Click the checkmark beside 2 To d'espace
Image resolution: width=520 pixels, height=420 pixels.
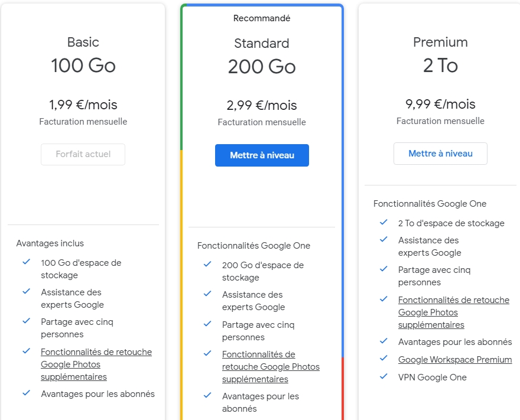[x=384, y=223]
